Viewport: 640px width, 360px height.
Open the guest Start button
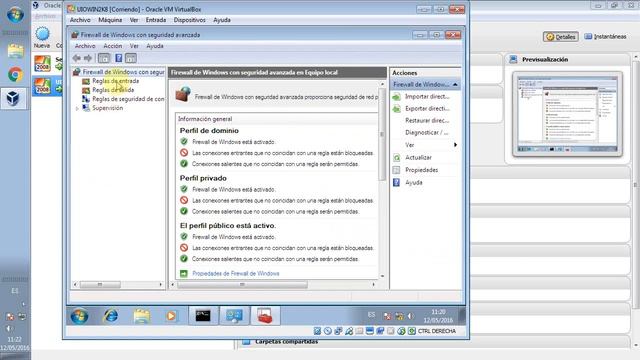tap(79, 316)
